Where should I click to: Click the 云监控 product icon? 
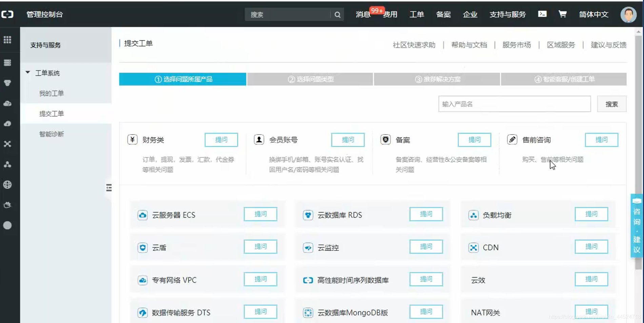pyautogui.click(x=308, y=247)
